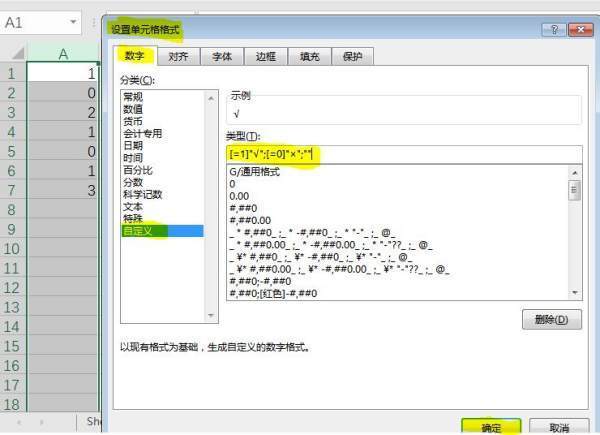Select 自定义 in the category list

click(x=163, y=231)
